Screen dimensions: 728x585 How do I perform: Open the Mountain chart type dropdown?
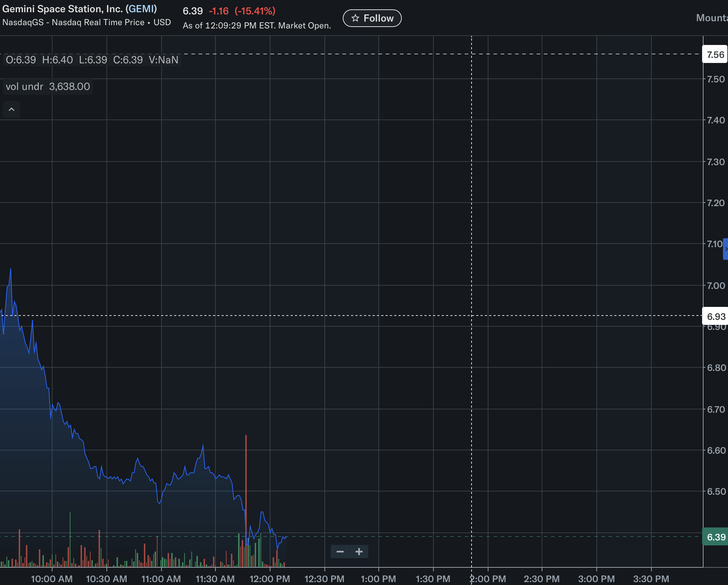pyautogui.click(x=711, y=18)
